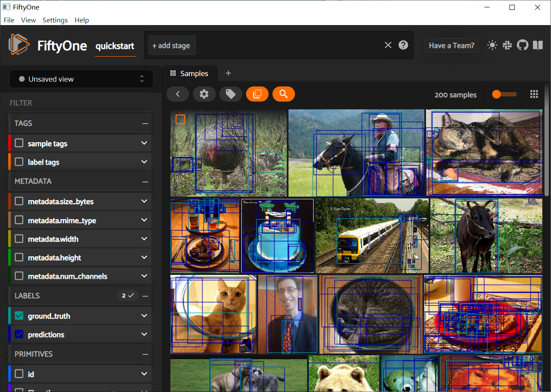
Task: Click the add stage button
Action: pos(172,45)
